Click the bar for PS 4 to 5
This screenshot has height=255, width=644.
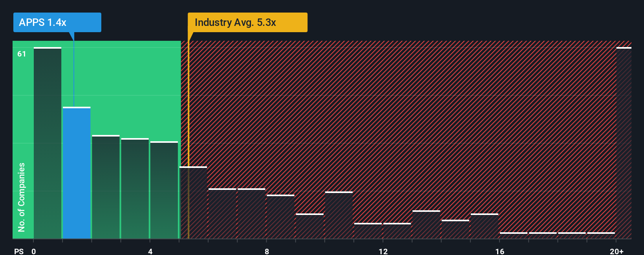pyautogui.click(x=164, y=190)
